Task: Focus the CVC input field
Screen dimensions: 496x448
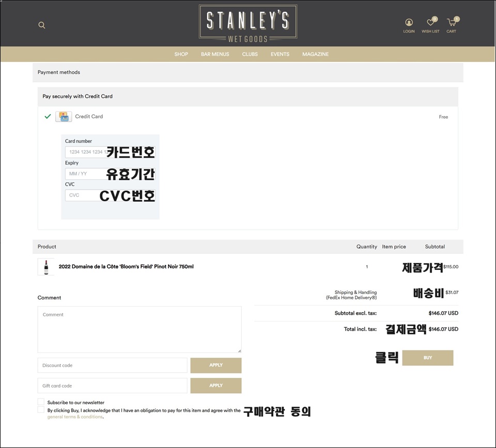Action: [110, 195]
